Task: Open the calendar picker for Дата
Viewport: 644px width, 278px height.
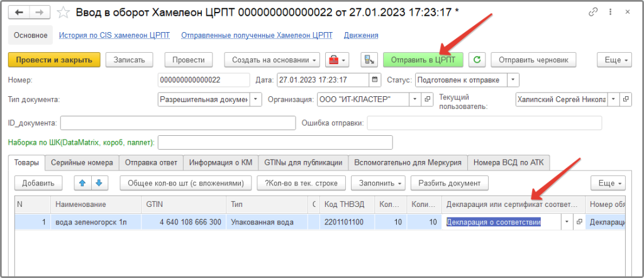Action: tap(375, 80)
